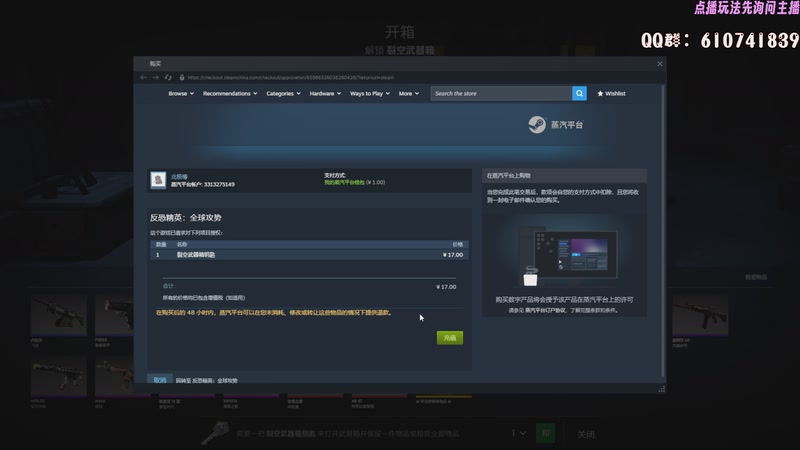Image resolution: width=800 pixels, height=450 pixels.
Task: Expand the More dropdown menu
Action: tap(409, 93)
